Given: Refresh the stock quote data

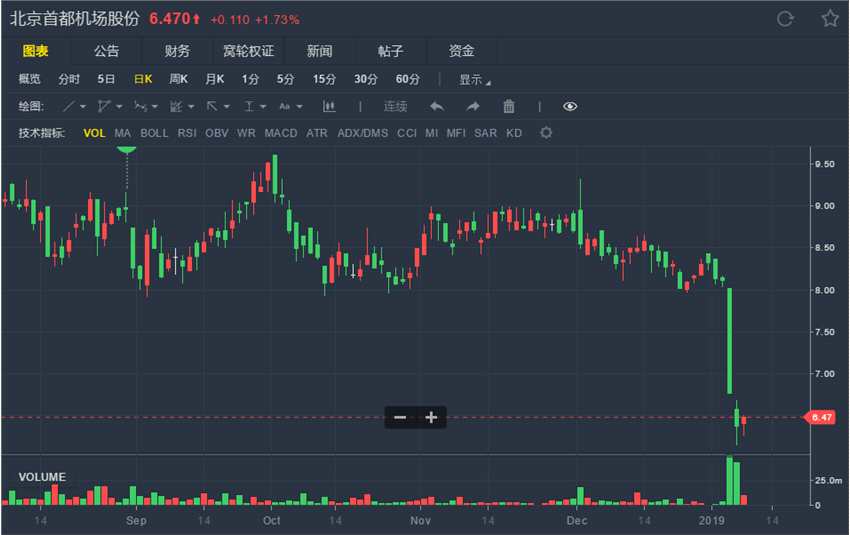Looking at the screenshot, I should click(785, 20).
